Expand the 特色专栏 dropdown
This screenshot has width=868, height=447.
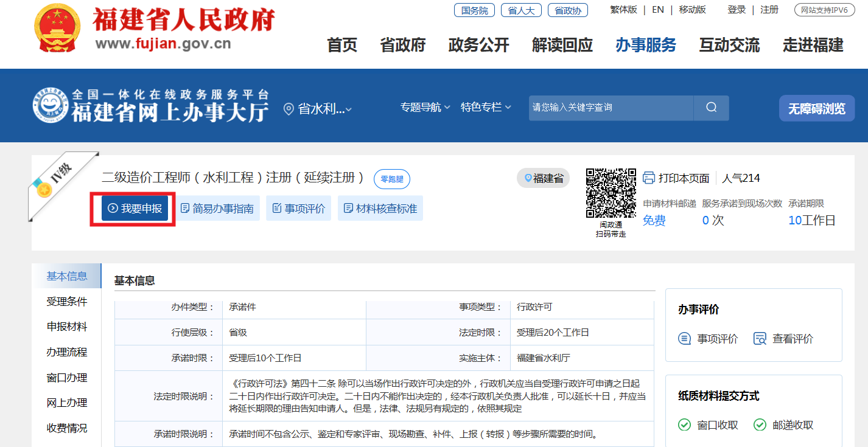[x=486, y=108]
